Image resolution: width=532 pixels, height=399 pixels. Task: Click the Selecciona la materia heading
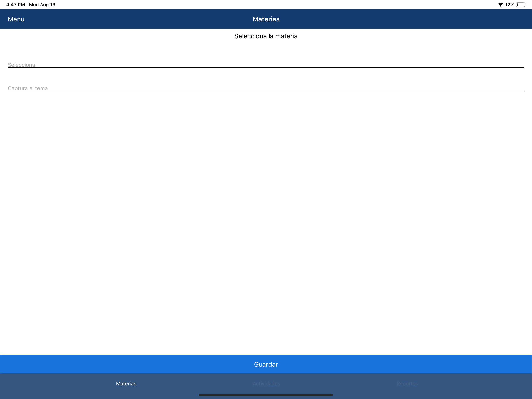coord(266,36)
